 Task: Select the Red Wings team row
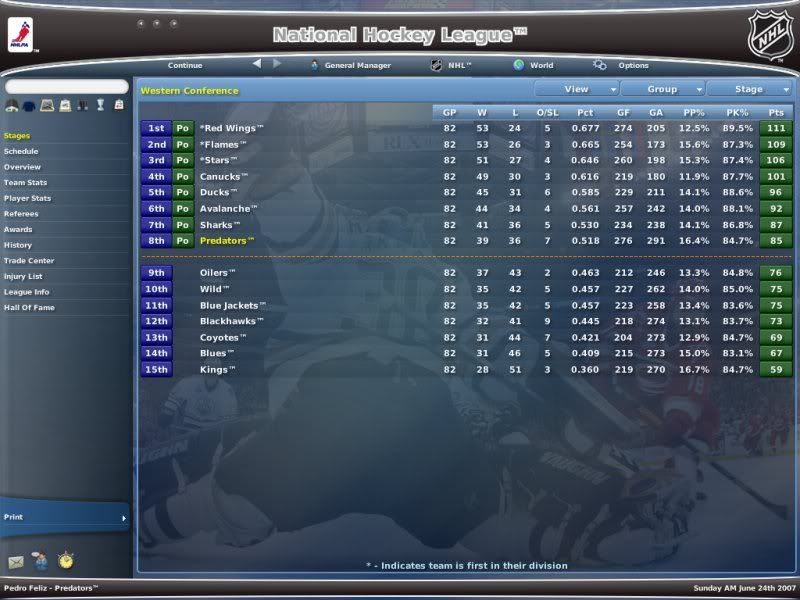(466, 128)
